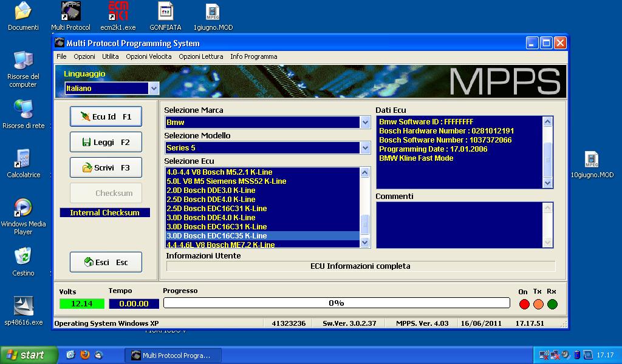Viewport: 622px width, 364px height.
Task: Click the MPPS window title bar icon
Action: 60,42
